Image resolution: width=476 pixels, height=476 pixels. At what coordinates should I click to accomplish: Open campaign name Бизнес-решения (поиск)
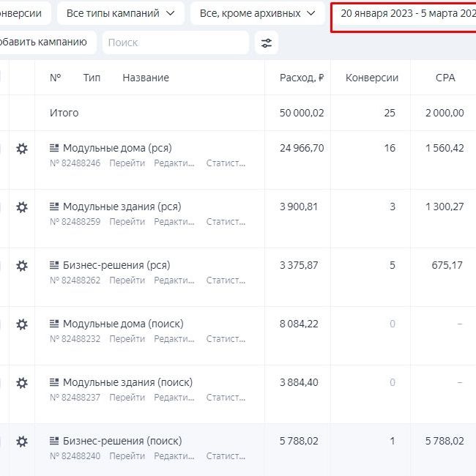122,441
